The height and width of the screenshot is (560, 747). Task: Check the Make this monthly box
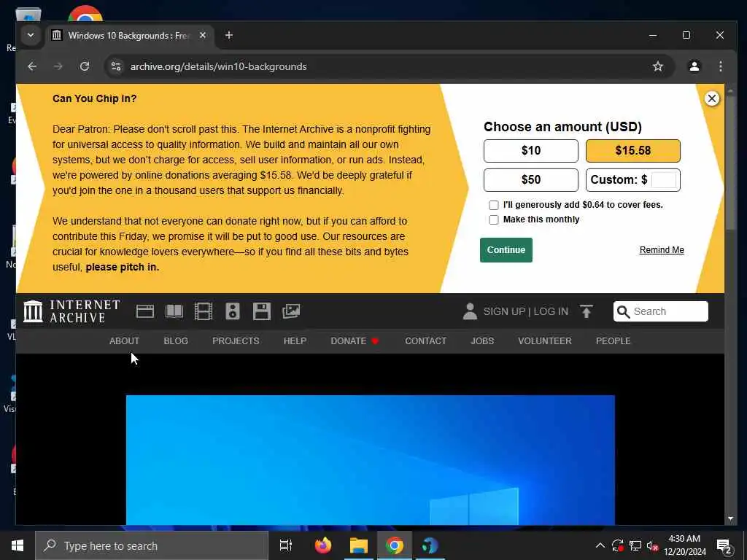[x=494, y=219]
